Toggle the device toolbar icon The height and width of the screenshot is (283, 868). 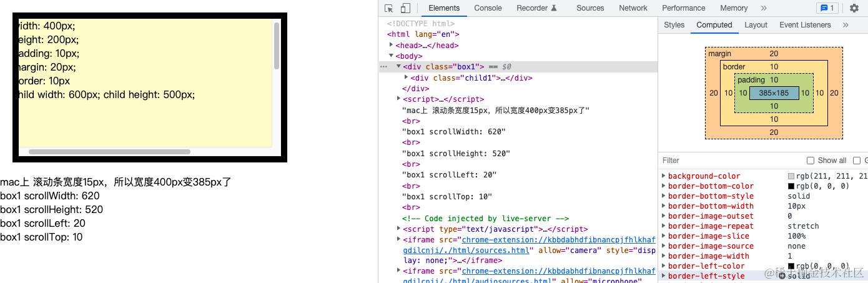(x=405, y=8)
